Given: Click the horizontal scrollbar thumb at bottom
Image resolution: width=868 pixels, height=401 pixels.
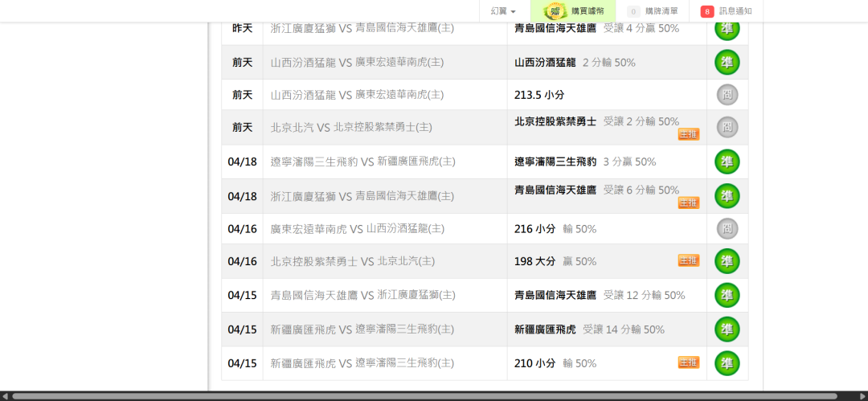Looking at the screenshot, I should (424, 396).
